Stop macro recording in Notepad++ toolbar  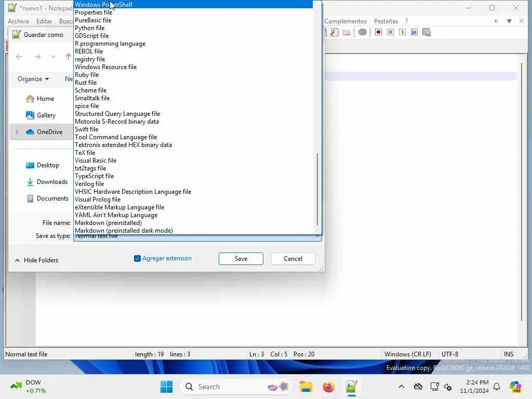tap(391, 32)
